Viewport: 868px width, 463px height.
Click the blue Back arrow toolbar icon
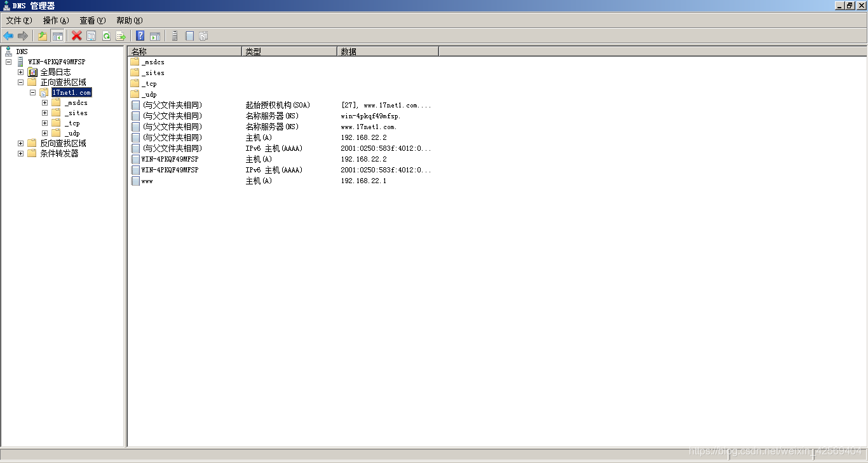coord(8,36)
